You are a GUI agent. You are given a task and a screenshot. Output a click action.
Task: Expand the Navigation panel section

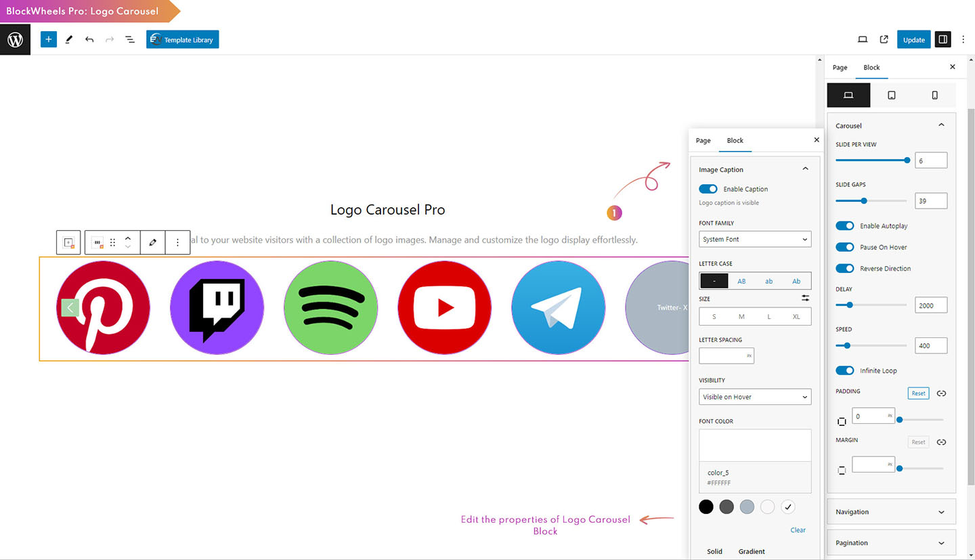click(891, 512)
